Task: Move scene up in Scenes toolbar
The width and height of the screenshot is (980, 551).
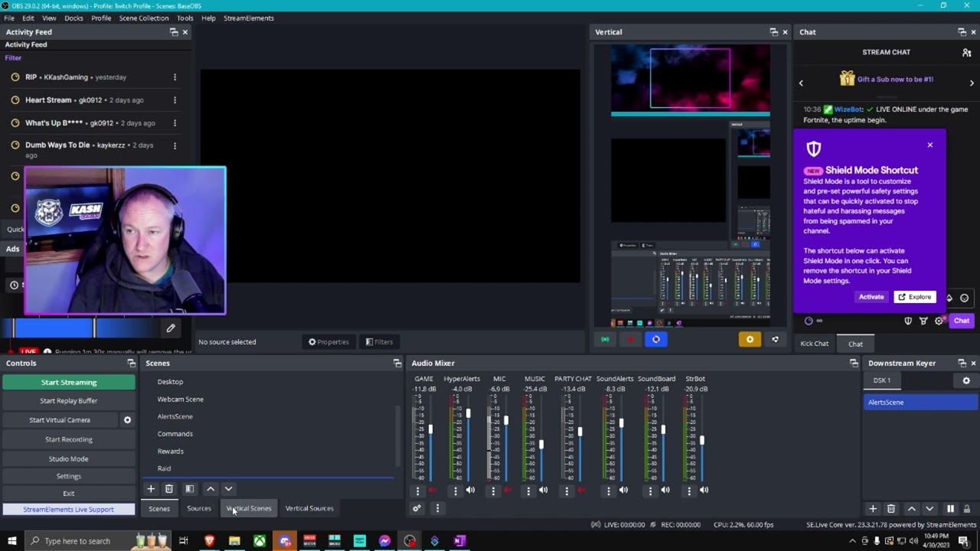Action: (211, 489)
